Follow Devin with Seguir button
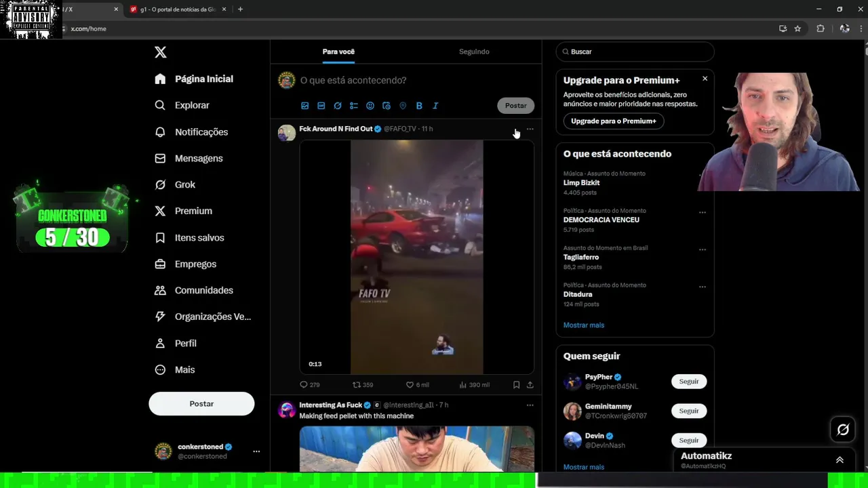This screenshot has width=868, height=488. point(689,440)
